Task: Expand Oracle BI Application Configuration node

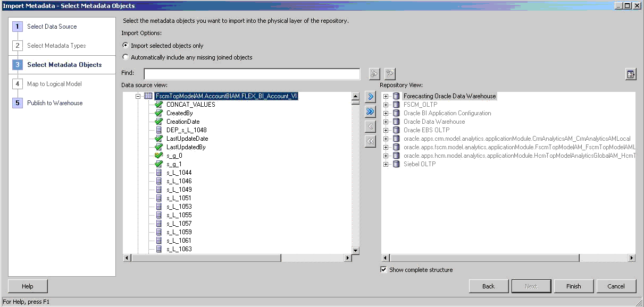Action: point(386,113)
